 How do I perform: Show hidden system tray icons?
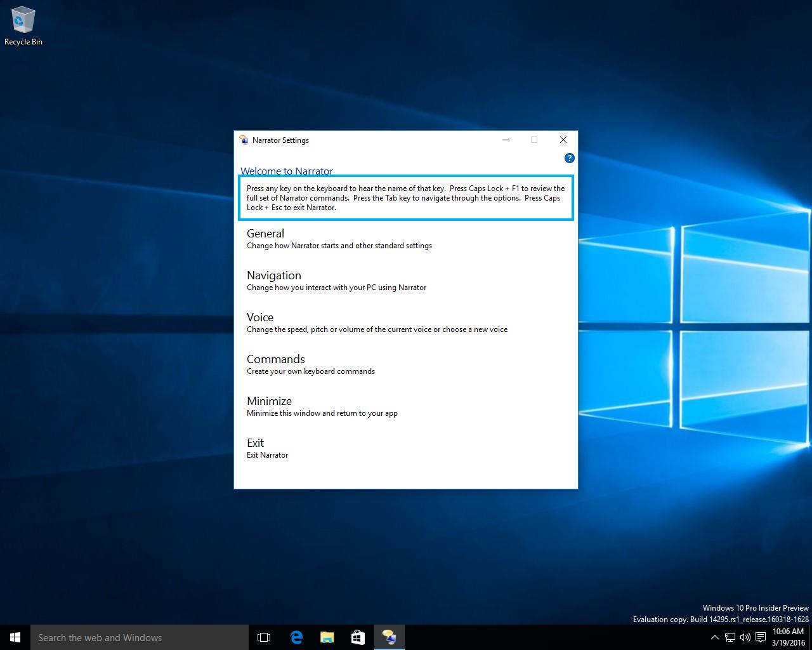pos(715,637)
